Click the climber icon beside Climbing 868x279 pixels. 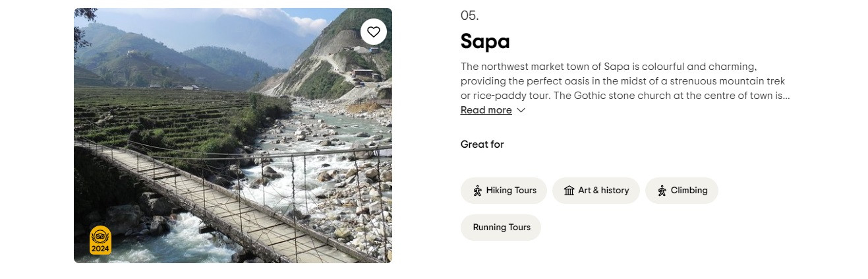point(662,191)
